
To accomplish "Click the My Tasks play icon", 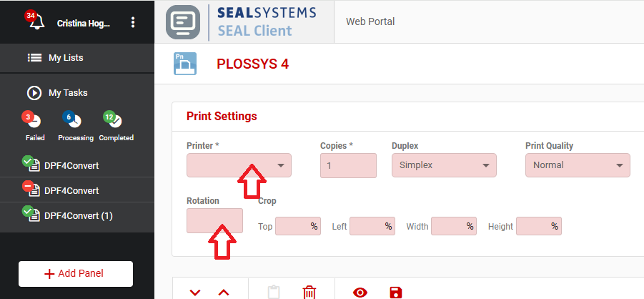I will (34, 92).
